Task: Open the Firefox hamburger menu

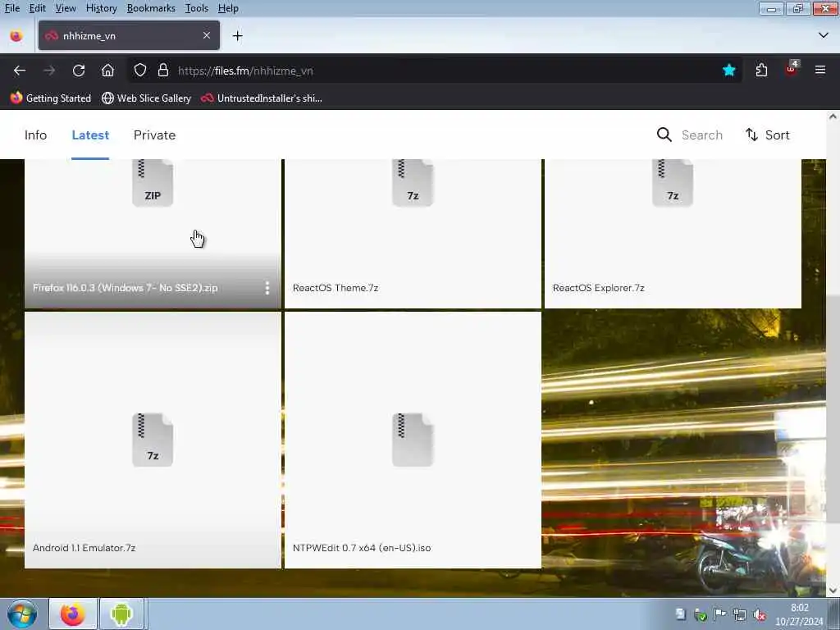Action: point(819,71)
